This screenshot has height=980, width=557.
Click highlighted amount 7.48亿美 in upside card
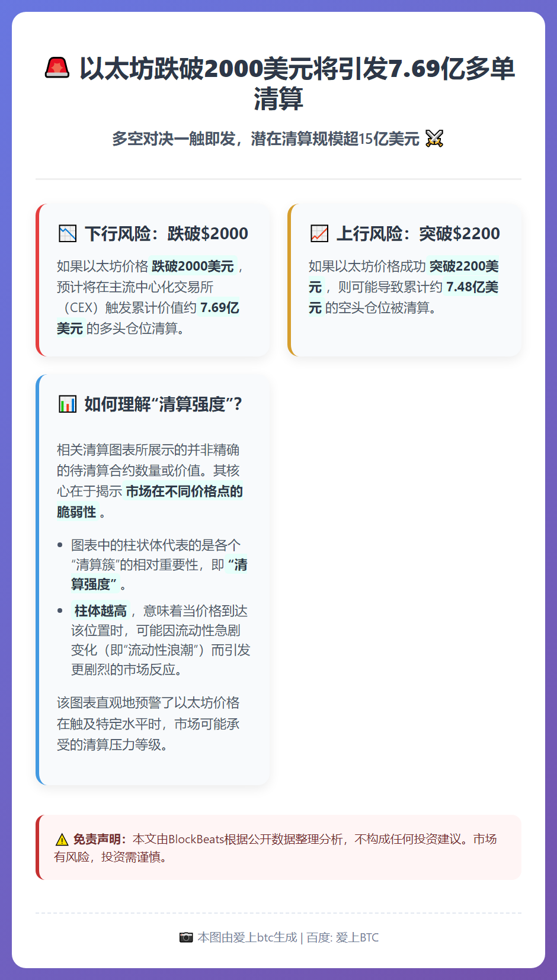pos(472,287)
